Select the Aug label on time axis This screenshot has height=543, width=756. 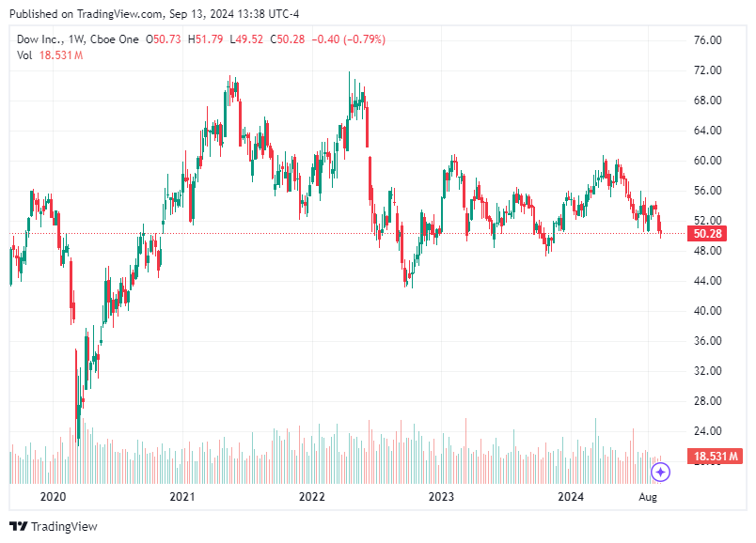[648, 498]
